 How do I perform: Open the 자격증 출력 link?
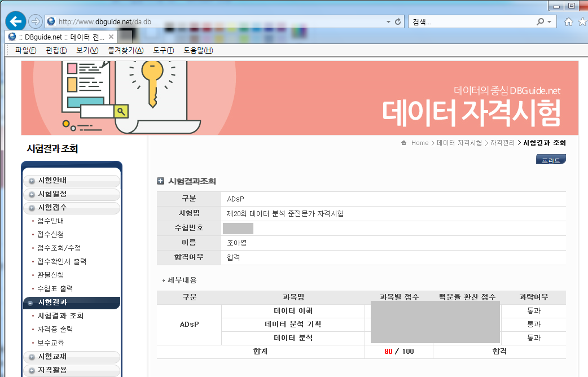coord(55,330)
